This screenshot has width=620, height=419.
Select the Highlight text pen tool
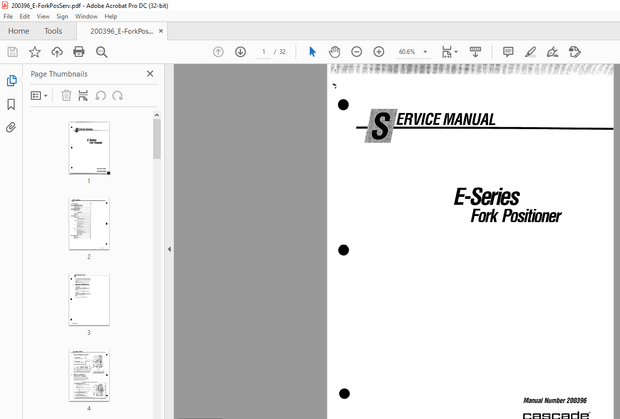coord(530,52)
